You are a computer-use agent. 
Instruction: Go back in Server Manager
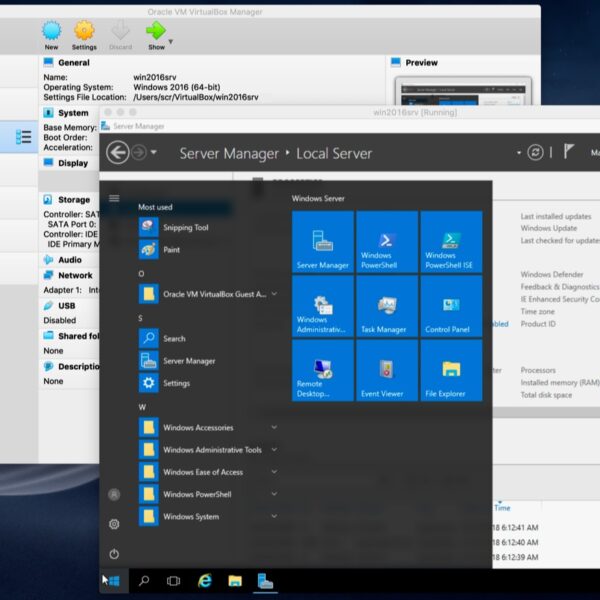[117, 152]
